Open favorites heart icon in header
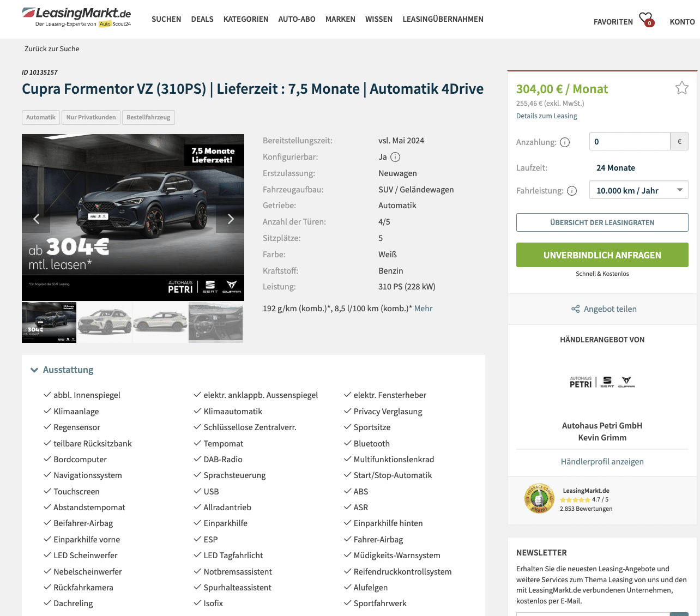 pyautogui.click(x=647, y=20)
